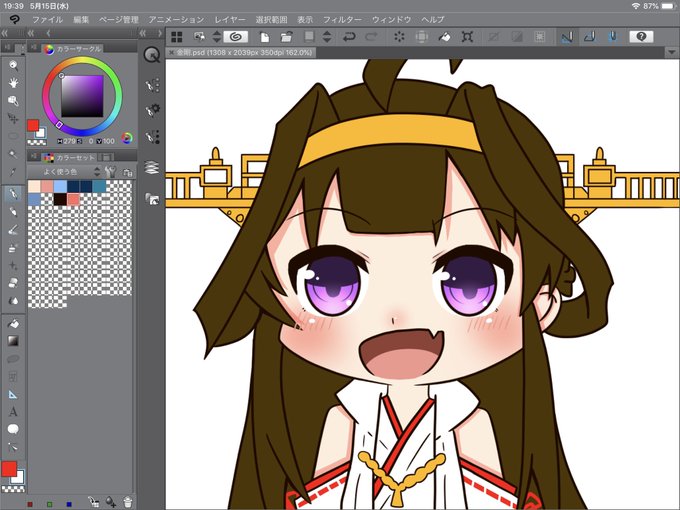This screenshot has height=510, width=680.
Task: Open the CLIP STUDIO spiral toolbar button
Action: tap(235, 37)
